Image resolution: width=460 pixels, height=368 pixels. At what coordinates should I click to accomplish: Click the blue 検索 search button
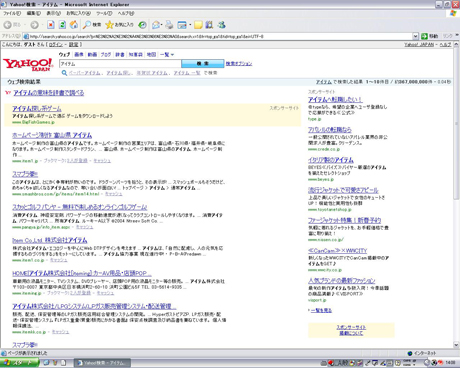click(203, 63)
